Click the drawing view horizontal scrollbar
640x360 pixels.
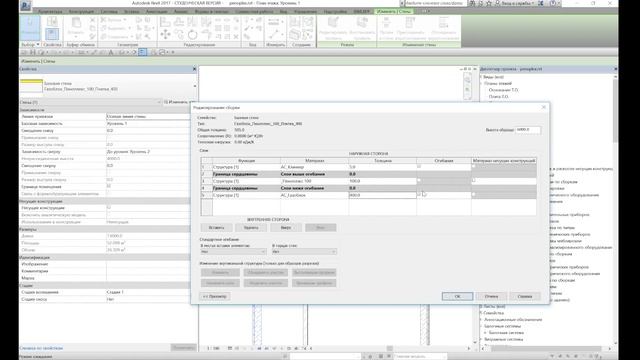(x=390, y=349)
